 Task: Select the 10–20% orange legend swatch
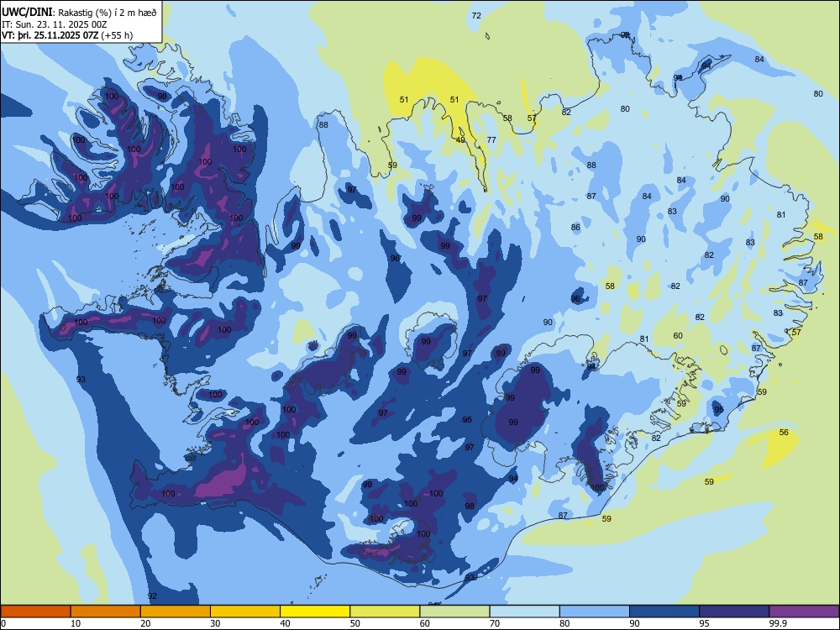point(106,612)
